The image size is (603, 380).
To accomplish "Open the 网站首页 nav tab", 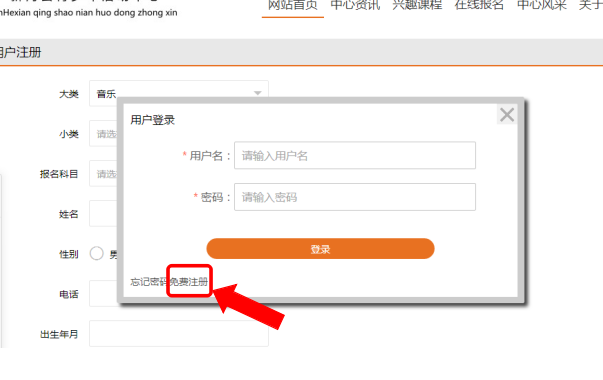I will tap(293, 5).
